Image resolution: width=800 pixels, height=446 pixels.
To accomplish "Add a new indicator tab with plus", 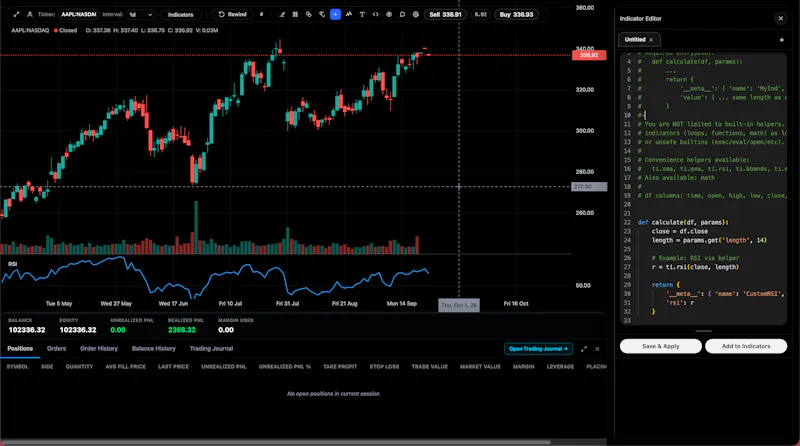I will pos(782,39).
